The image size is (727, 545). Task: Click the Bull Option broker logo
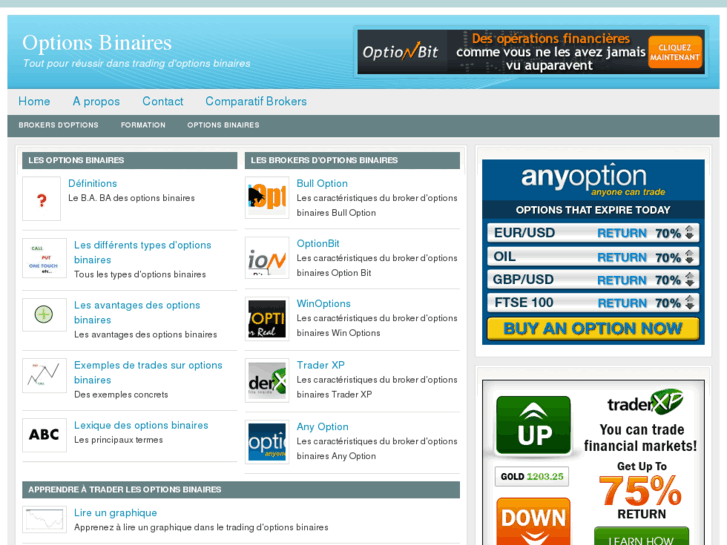[x=267, y=198]
